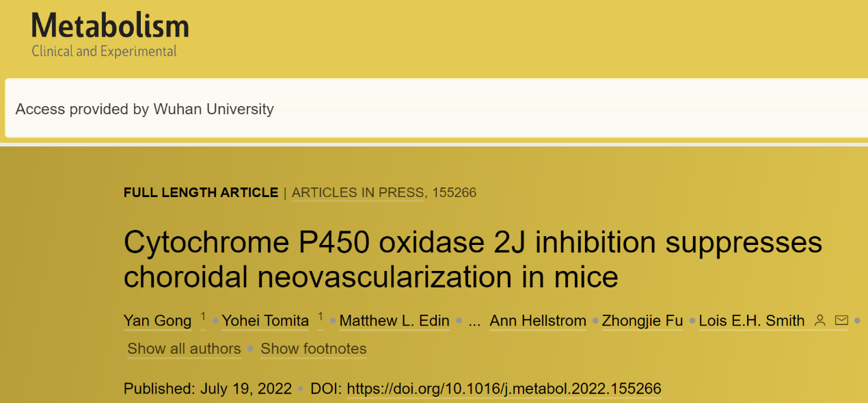Open the DOI link for this article
The image size is (868, 403).
coord(504,389)
